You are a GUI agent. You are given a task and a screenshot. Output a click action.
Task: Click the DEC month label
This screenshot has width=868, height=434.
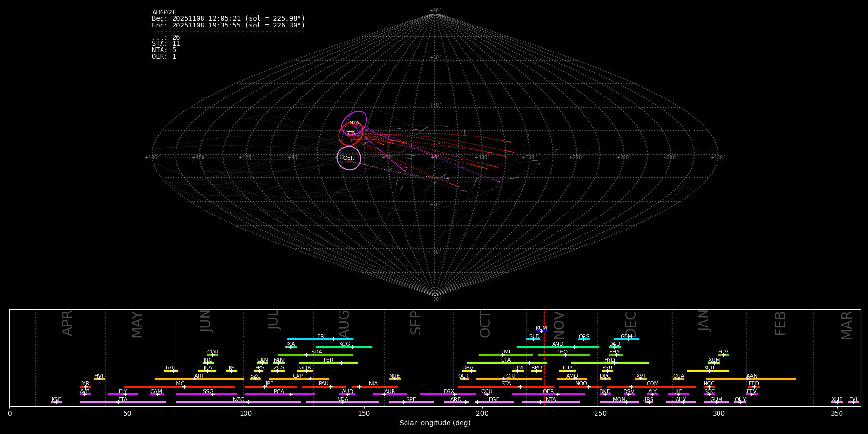[631, 323]
